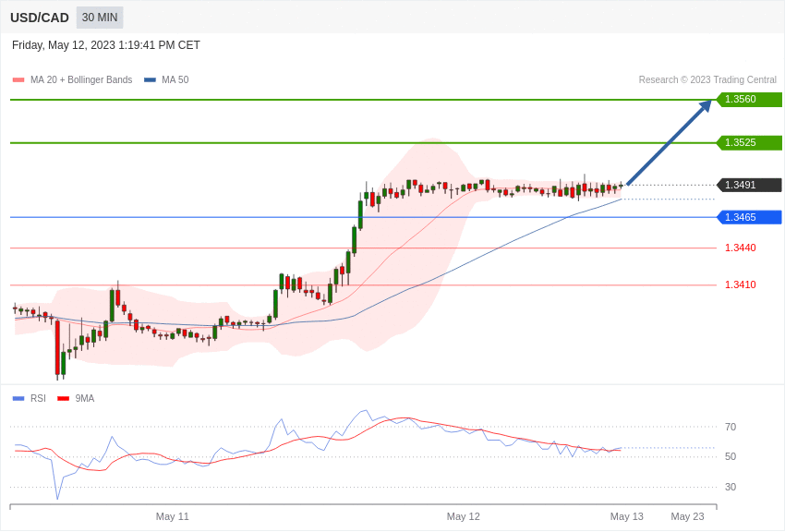Click the RSI 30 axis value

click(731, 487)
